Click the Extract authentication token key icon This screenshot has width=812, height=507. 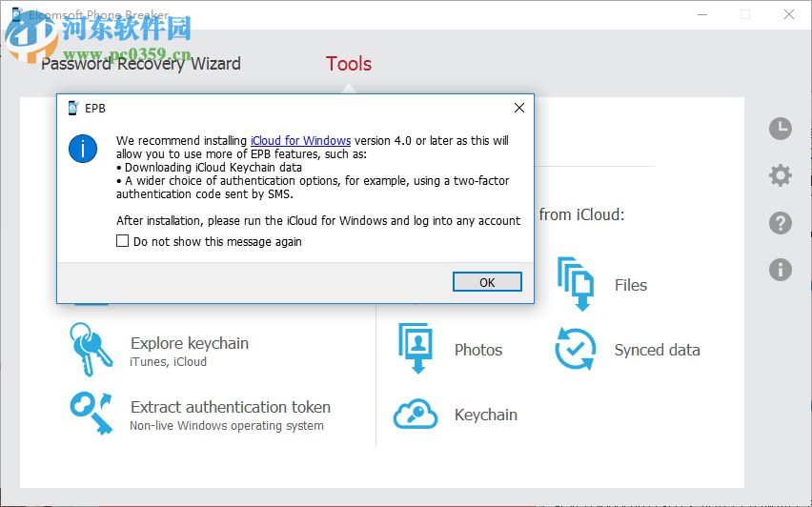pyautogui.click(x=91, y=414)
